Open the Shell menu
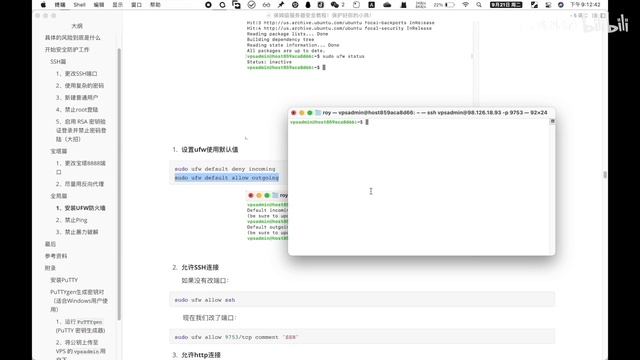 [x=80, y=5]
